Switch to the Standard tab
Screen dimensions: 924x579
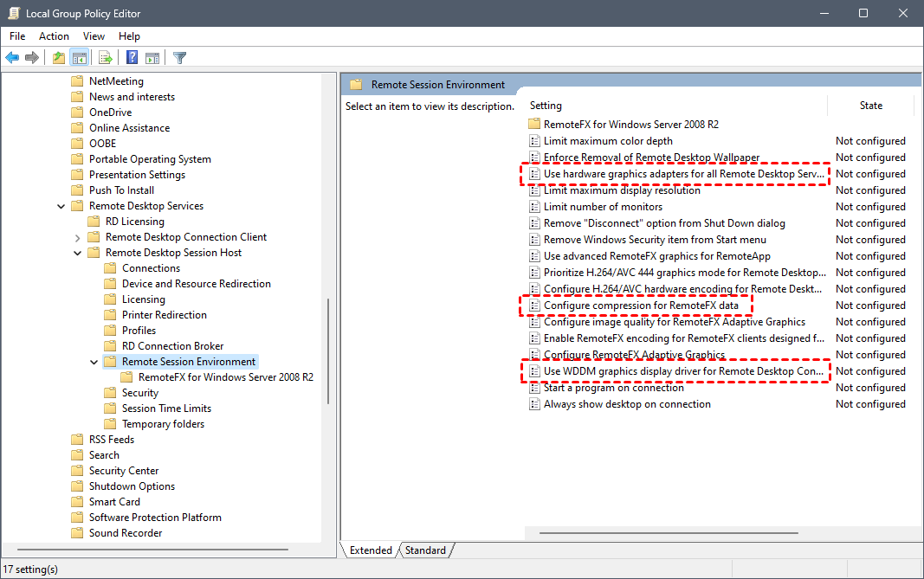pyautogui.click(x=425, y=550)
